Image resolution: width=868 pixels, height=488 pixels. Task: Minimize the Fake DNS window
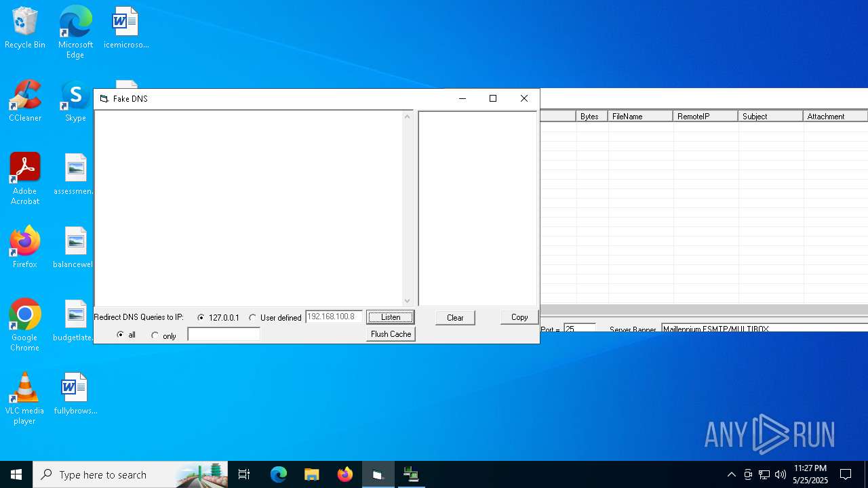pos(462,99)
